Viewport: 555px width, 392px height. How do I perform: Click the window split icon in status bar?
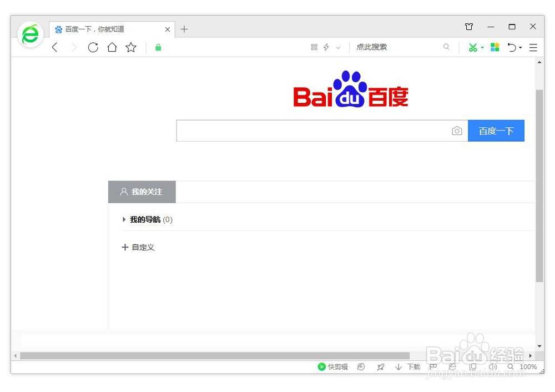point(472,367)
